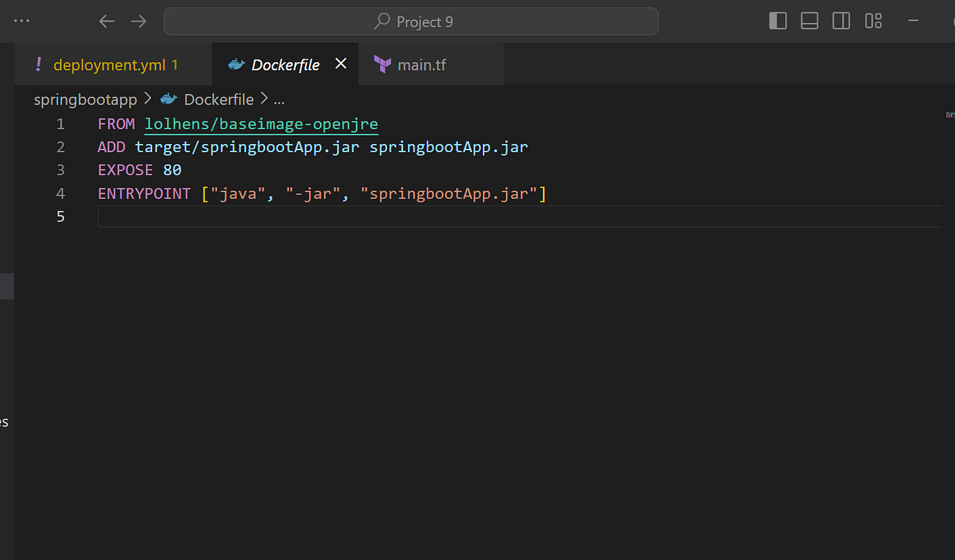The image size is (955, 560).
Task: Select the Dockerfile editor tab
Action: [285, 65]
